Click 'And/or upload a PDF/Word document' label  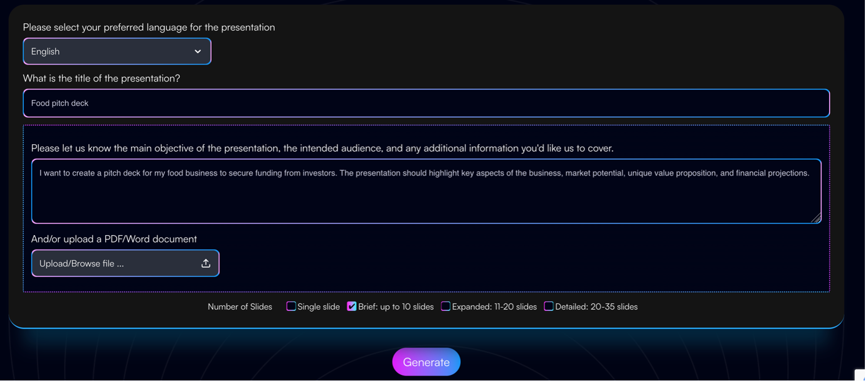click(114, 239)
